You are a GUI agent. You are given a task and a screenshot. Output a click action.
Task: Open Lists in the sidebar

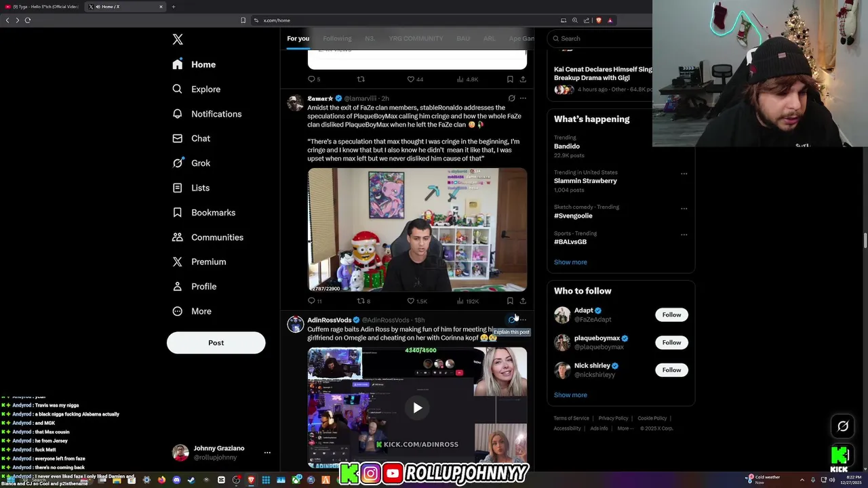click(191, 188)
